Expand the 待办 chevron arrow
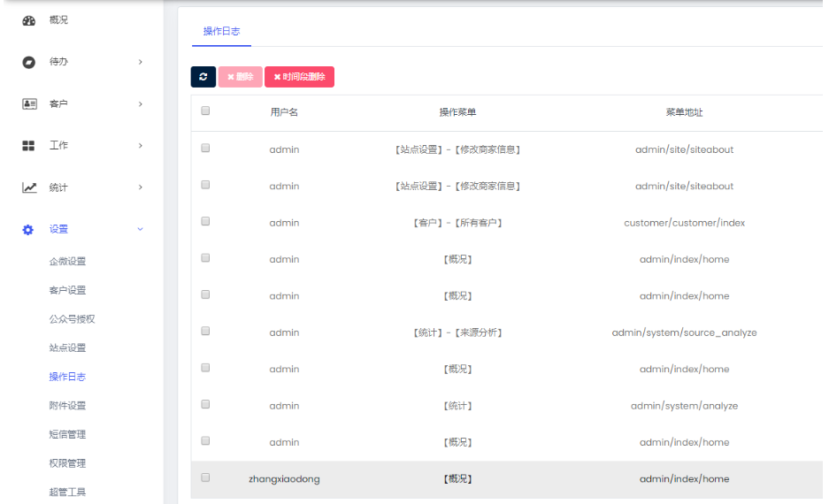Viewport: 829px width, 504px height. (141, 62)
